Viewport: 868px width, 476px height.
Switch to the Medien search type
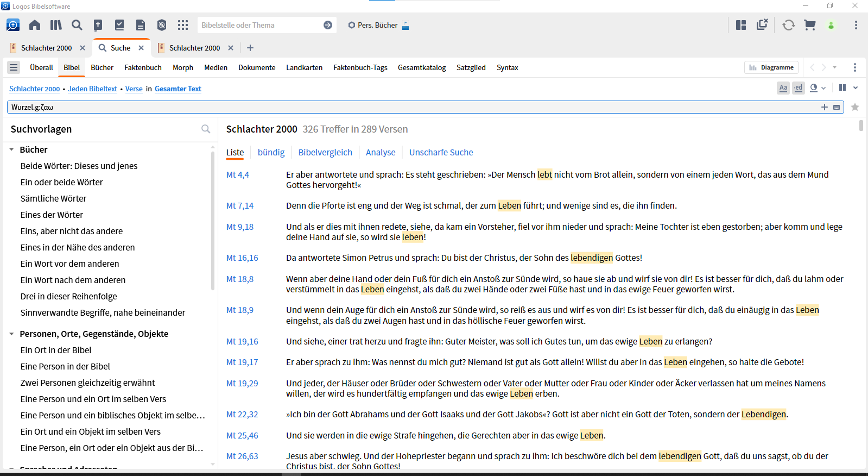tap(216, 67)
